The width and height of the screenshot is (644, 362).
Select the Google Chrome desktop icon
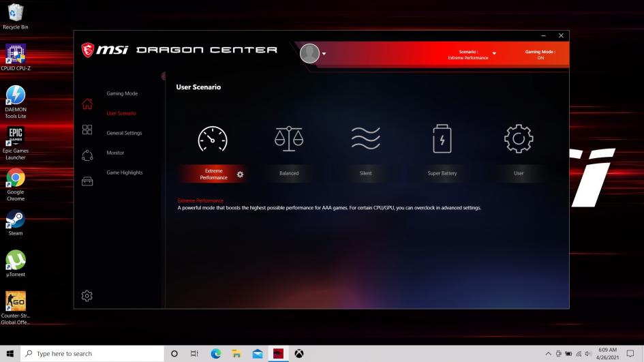(15, 185)
